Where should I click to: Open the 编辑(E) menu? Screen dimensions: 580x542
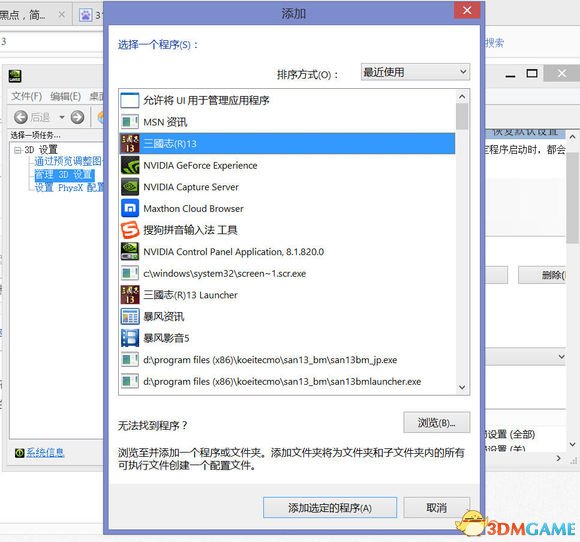pyautogui.click(x=65, y=97)
